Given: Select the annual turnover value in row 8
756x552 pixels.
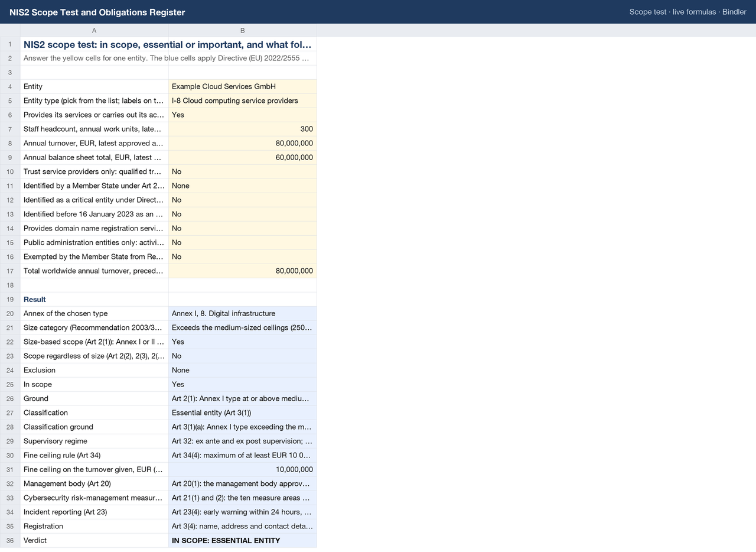Looking at the screenshot, I should pos(243,143).
